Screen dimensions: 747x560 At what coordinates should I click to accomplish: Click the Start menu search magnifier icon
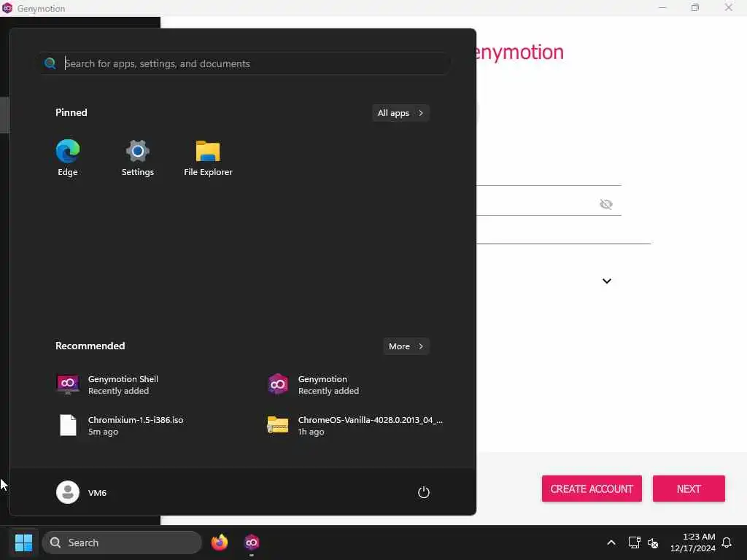[x=50, y=63]
